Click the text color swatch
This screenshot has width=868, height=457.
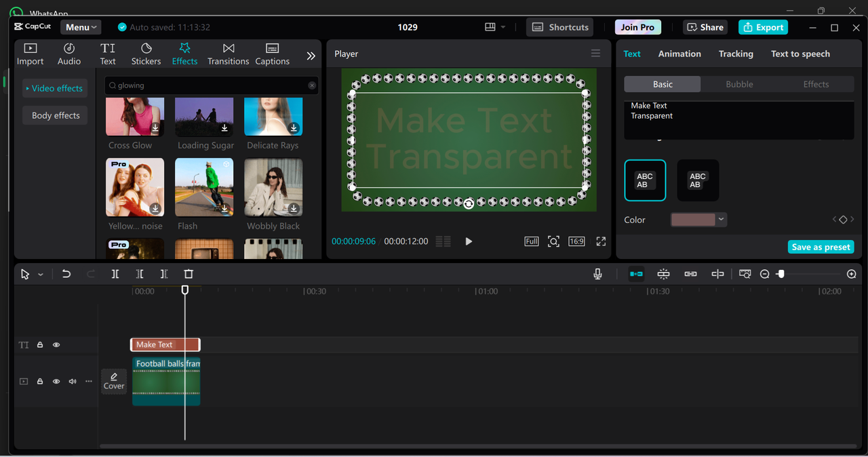click(693, 220)
